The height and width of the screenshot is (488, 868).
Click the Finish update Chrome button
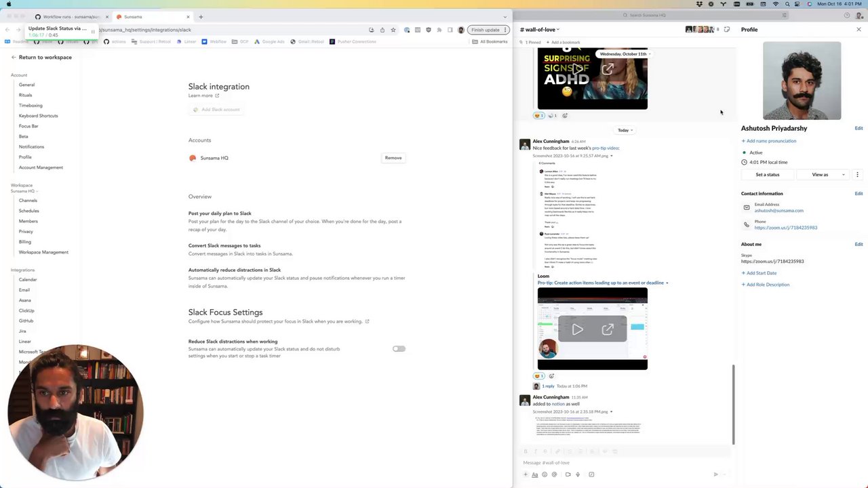coord(488,30)
